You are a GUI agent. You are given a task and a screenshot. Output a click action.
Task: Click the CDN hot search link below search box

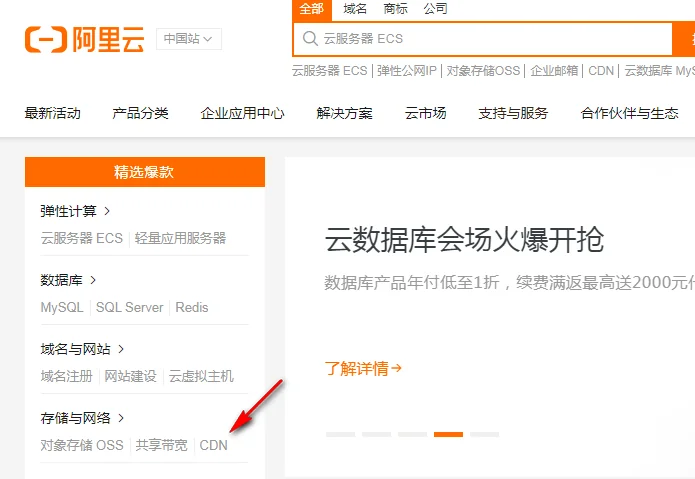[601, 71]
